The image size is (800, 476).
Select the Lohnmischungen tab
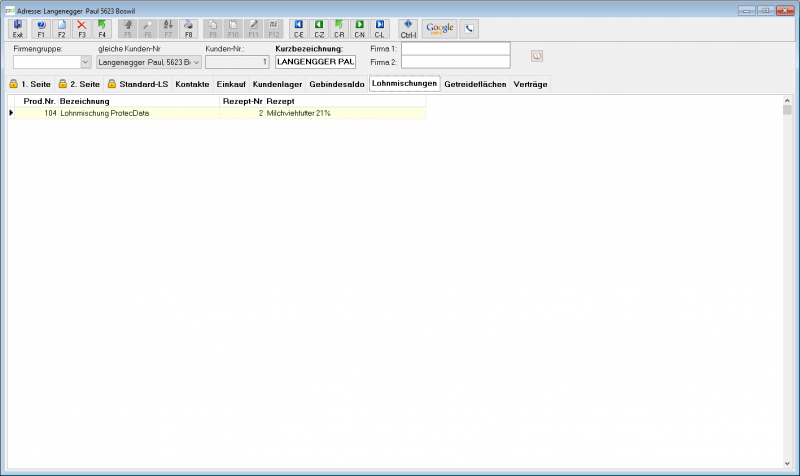405,83
